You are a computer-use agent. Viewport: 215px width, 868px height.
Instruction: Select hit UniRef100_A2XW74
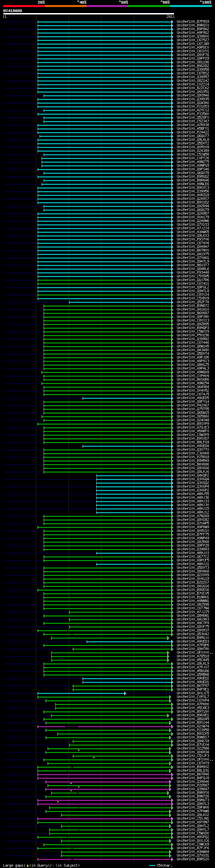(x=193, y=726)
